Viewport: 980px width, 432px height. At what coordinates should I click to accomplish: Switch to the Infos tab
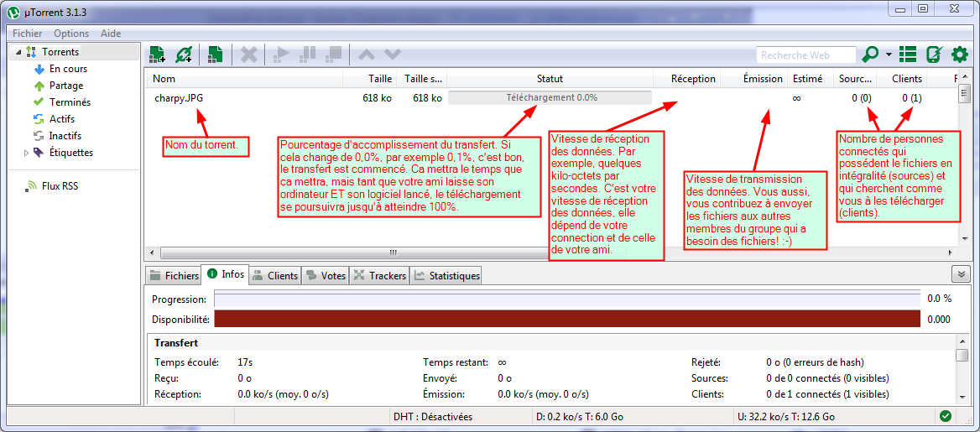(x=226, y=274)
